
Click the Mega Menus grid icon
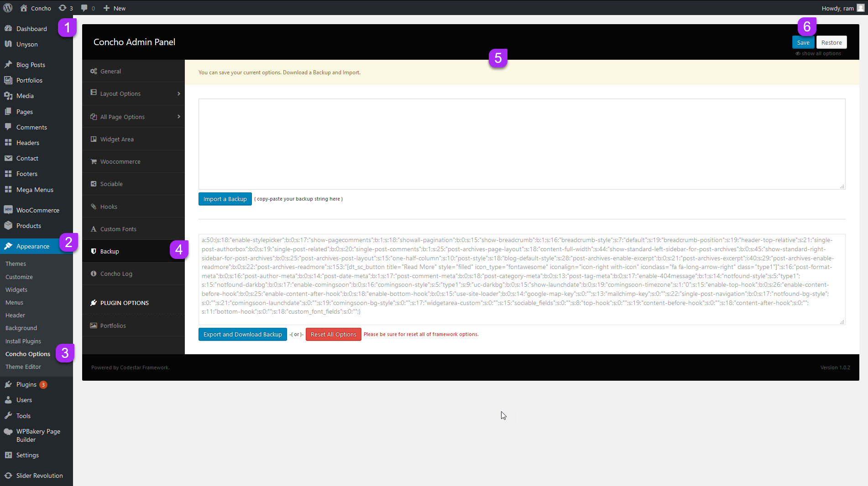click(x=8, y=189)
